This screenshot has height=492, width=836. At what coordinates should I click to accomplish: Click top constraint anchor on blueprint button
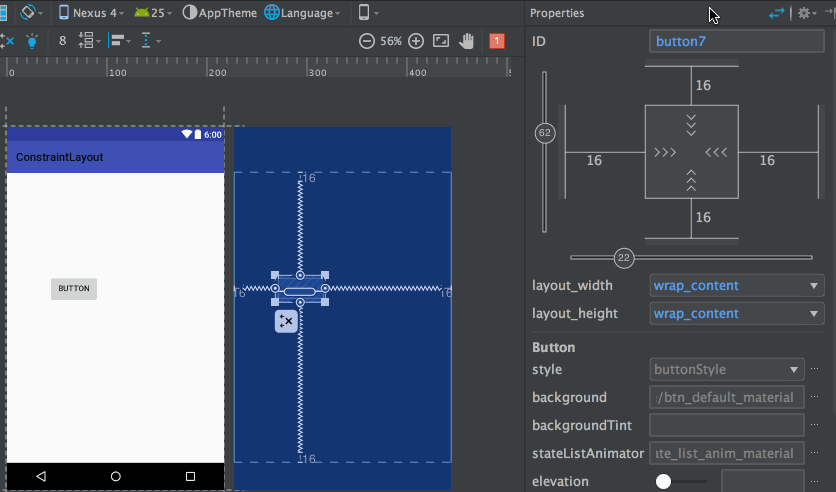point(300,275)
